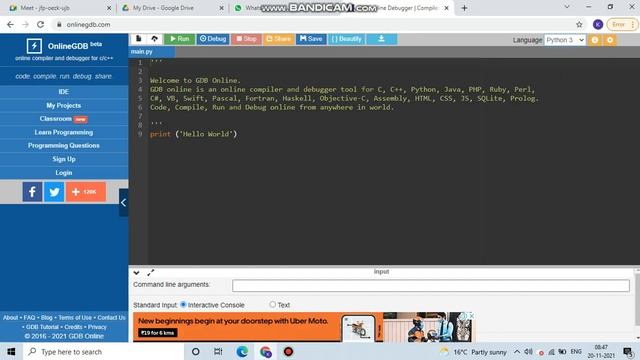Viewport: 640px width, 360px height.
Task: Open the GDB Tutorial footer link
Action: click(x=42, y=327)
